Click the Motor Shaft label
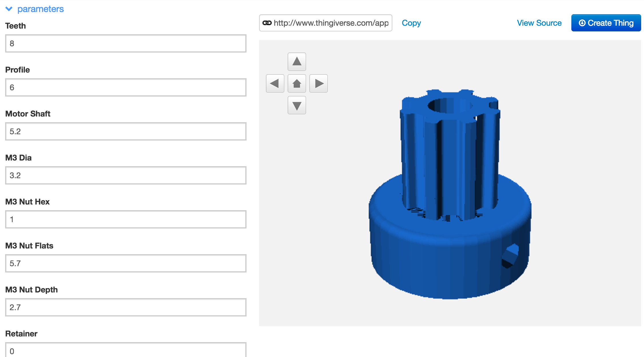Image resolution: width=644 pixels, height=357 pixels. (28, 114)
